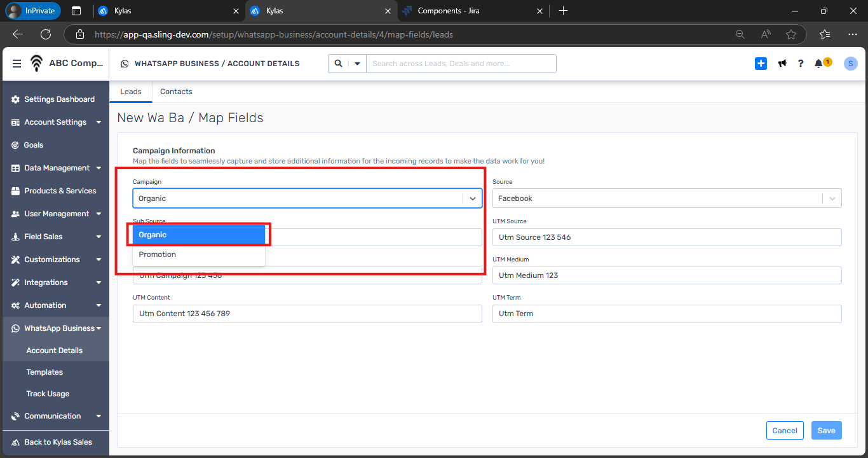868x458 pixels.
Task: Toggle the hamburger sidebar menu
Action: (17, 64)
